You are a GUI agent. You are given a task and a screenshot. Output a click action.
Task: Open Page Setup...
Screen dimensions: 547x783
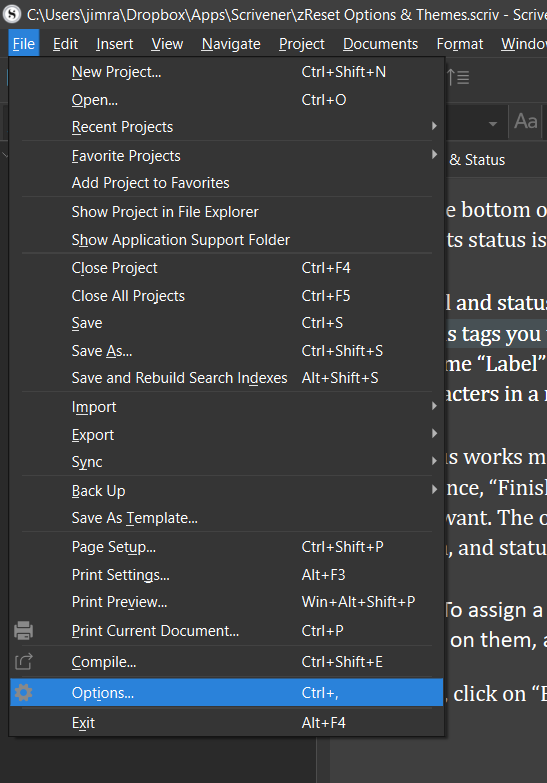pos(227,547)
